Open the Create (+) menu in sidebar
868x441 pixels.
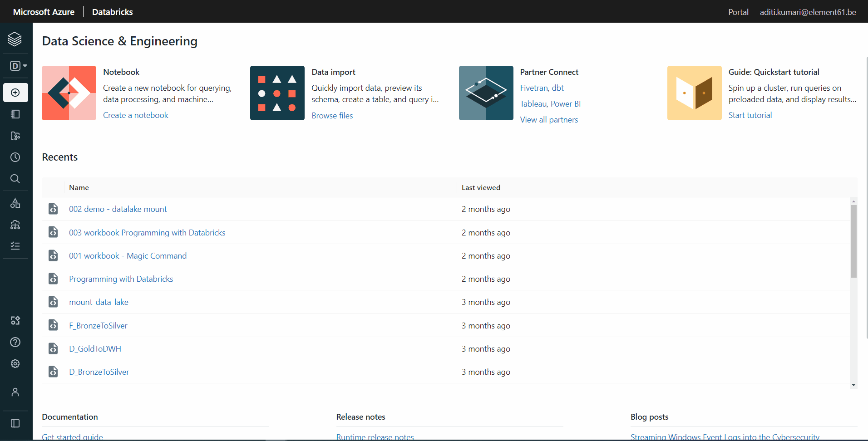tap(15, 93)
